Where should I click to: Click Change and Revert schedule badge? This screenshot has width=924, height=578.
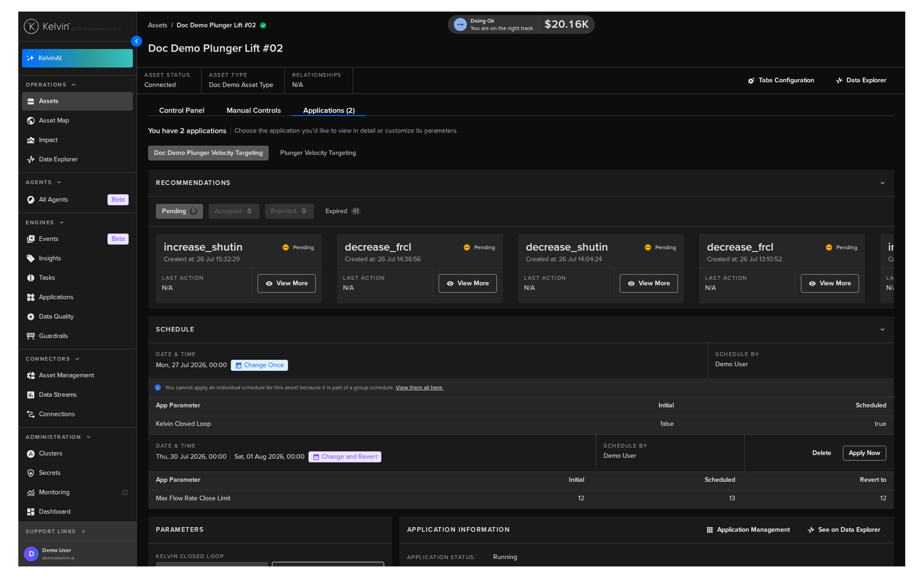[x=345, y=457]
